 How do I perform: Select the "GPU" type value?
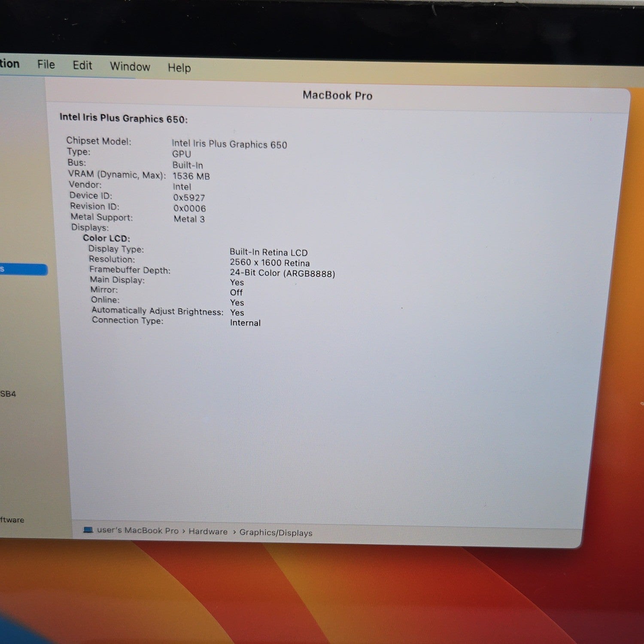182,154
